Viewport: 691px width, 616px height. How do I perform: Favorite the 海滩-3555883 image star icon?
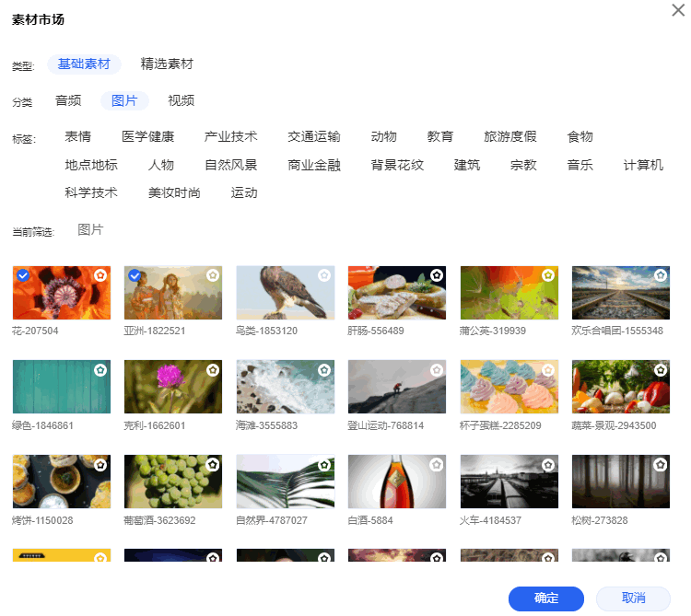(x=324, y=370)
